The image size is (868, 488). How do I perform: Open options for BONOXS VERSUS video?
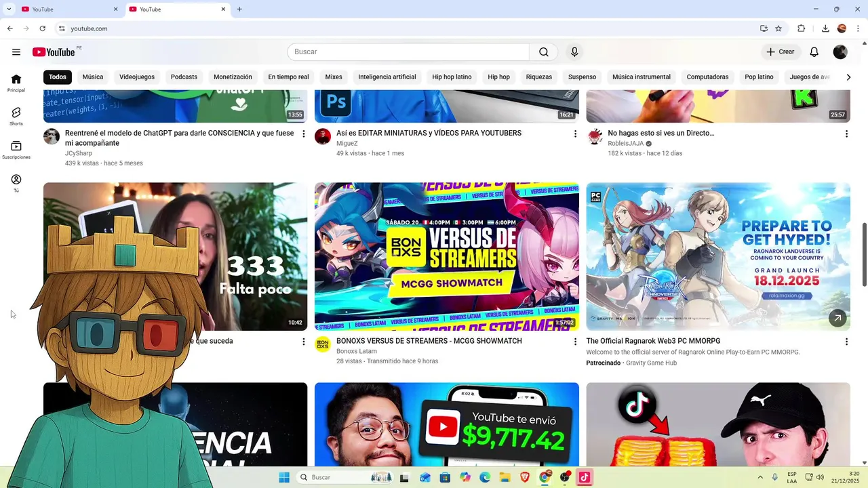point(575,342)
